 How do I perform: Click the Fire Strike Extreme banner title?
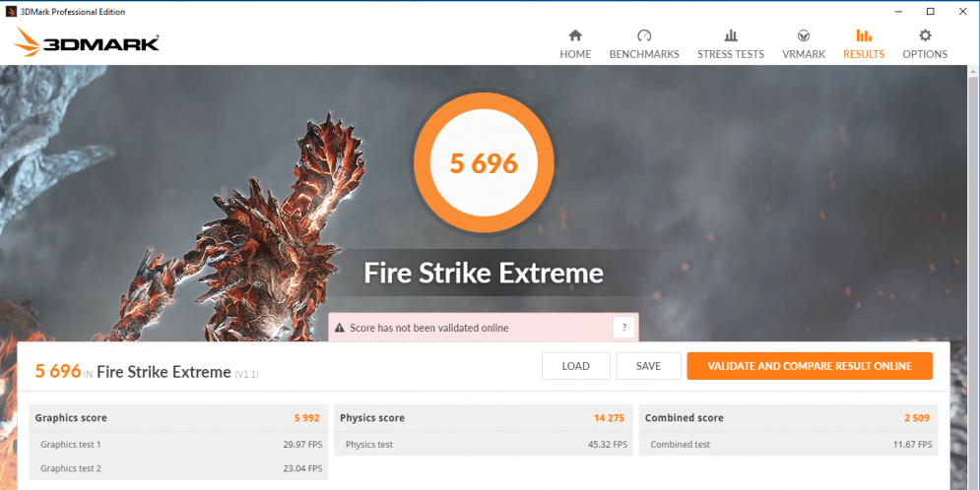[484, 274]
